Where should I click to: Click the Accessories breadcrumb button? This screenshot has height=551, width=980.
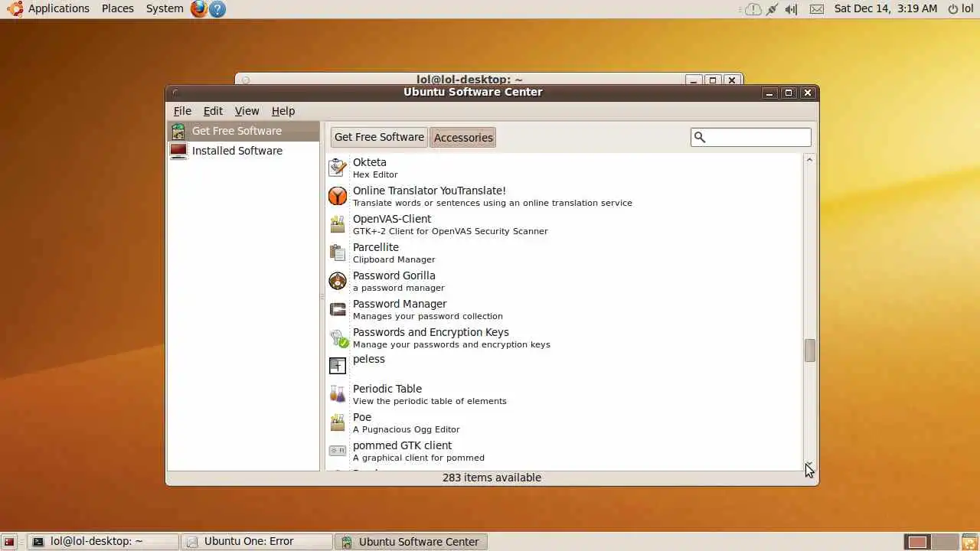(463, 138)
